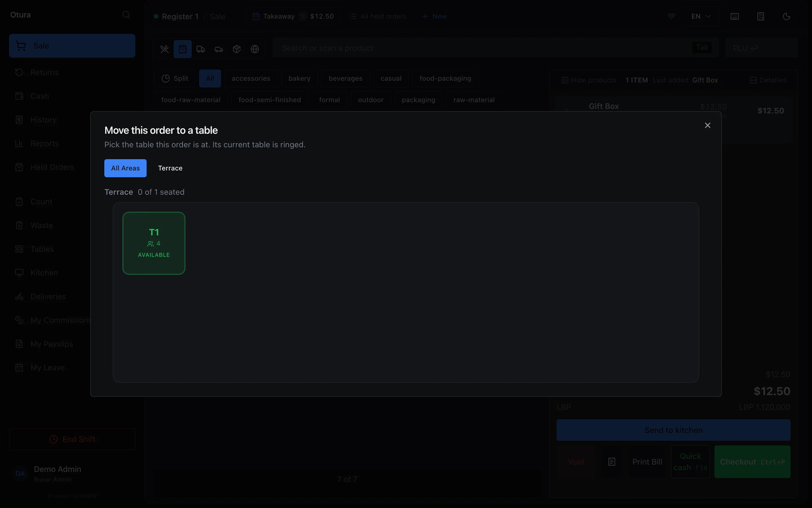Open Cash in the sidebar
This screenshot has width=812, height=508.
click(x=72, y=96)
